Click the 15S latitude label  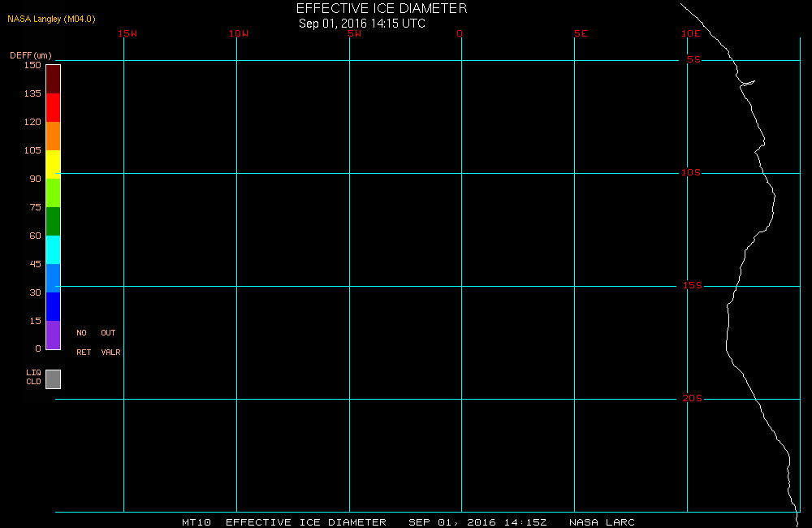(x=693, y=285)
